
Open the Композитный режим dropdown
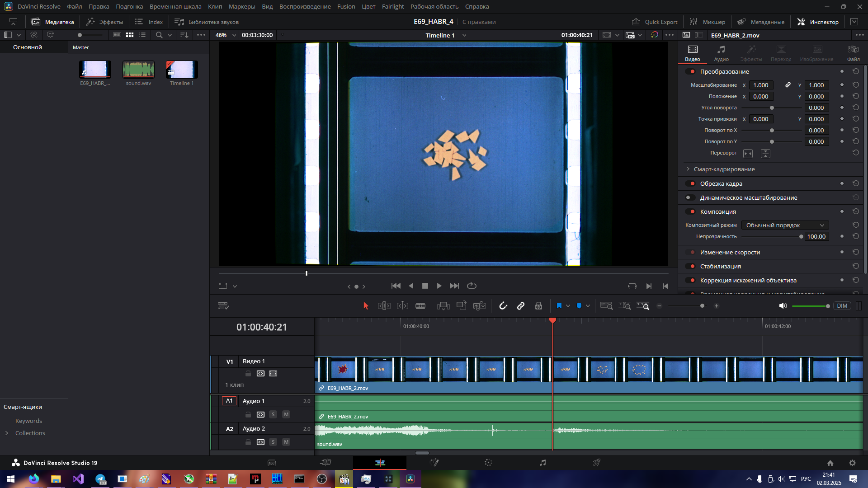click(x=785, y=225)
